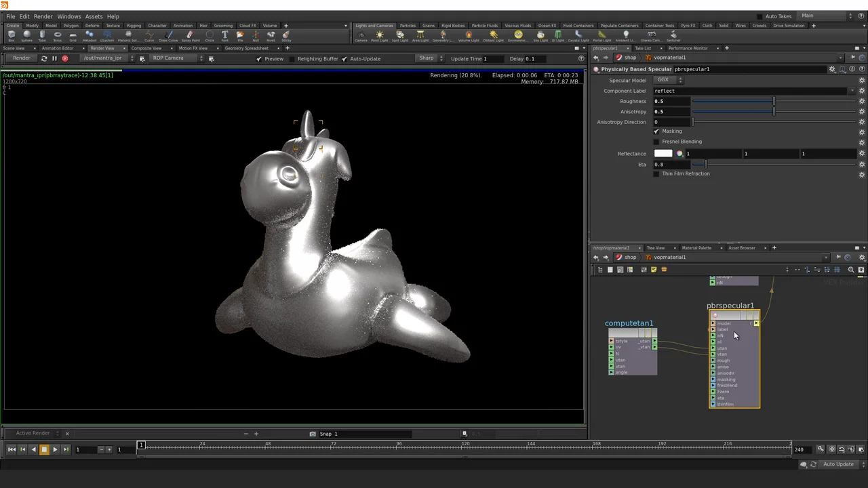Select the Sky Light shelf tool
This screenshot has height=488, width=868.
click(540, 36)
